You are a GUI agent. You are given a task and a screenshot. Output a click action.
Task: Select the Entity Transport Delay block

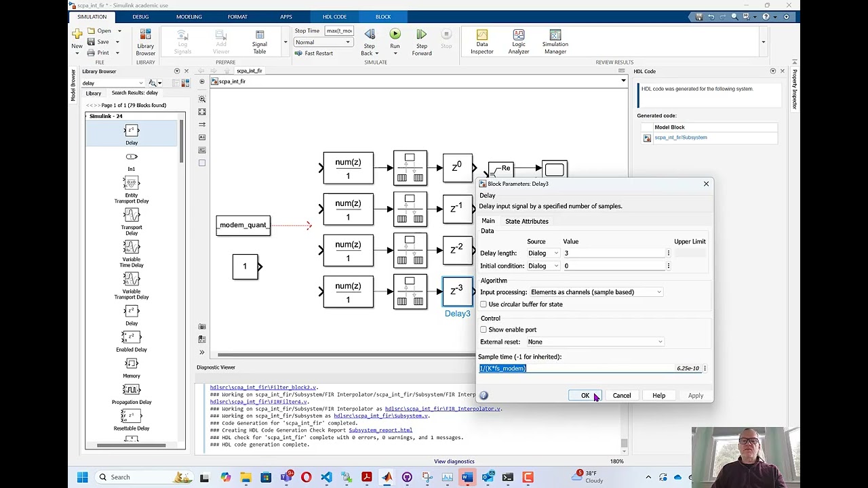tap(132, 189)
